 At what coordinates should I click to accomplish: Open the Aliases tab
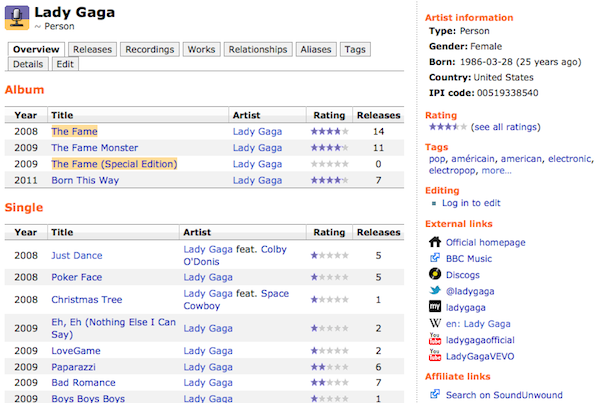click(316, 49)
